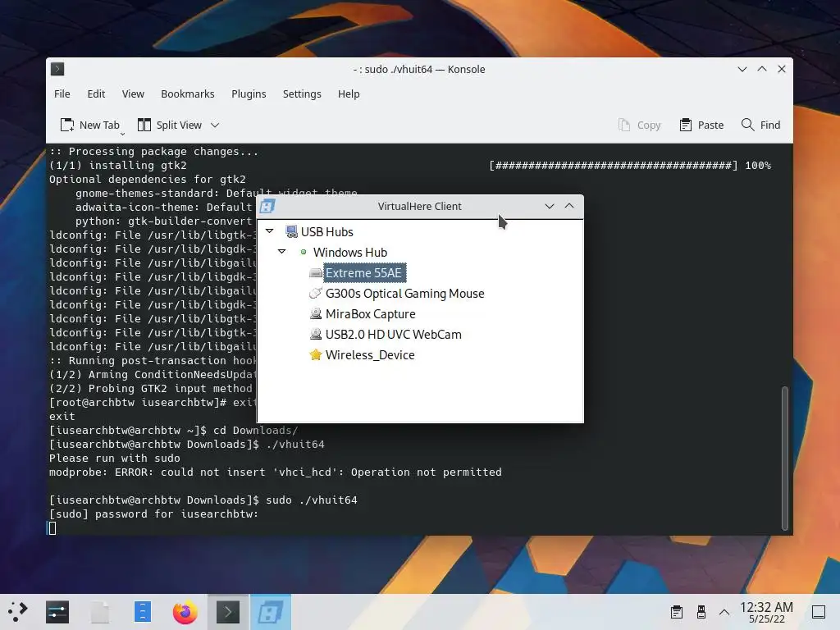Screen dimensions: 840x630
Task: Expand the Split View dropdown chevron
Action: pos(215,126)
